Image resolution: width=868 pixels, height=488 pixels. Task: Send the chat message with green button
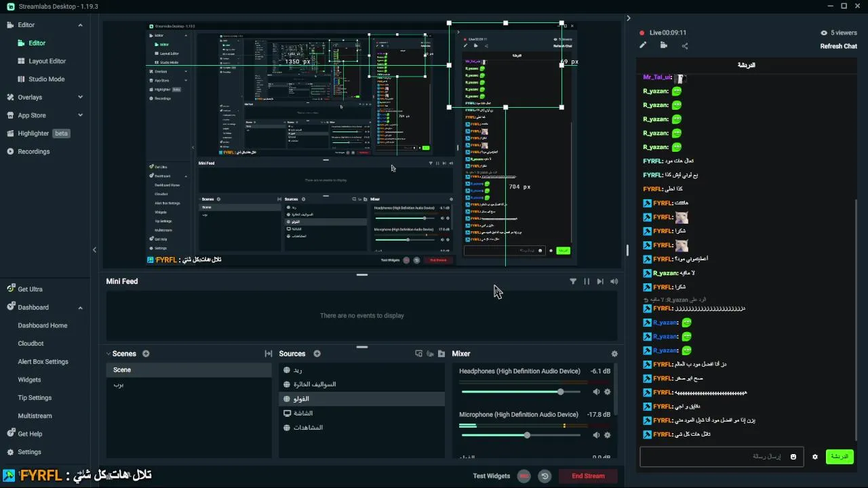pos(840,457)
